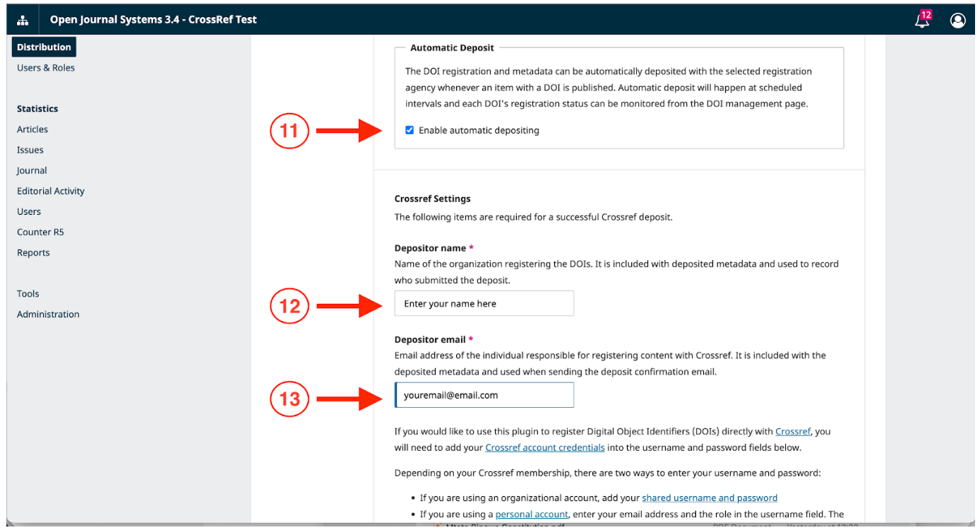The height and width of the screenshot is (530, 980).
Task: Open the notifications bell icon
Action: coord(922,20)
